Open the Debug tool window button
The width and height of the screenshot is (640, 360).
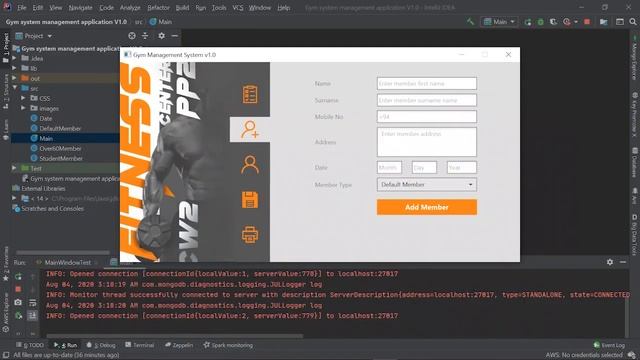(x=101, y=345)
